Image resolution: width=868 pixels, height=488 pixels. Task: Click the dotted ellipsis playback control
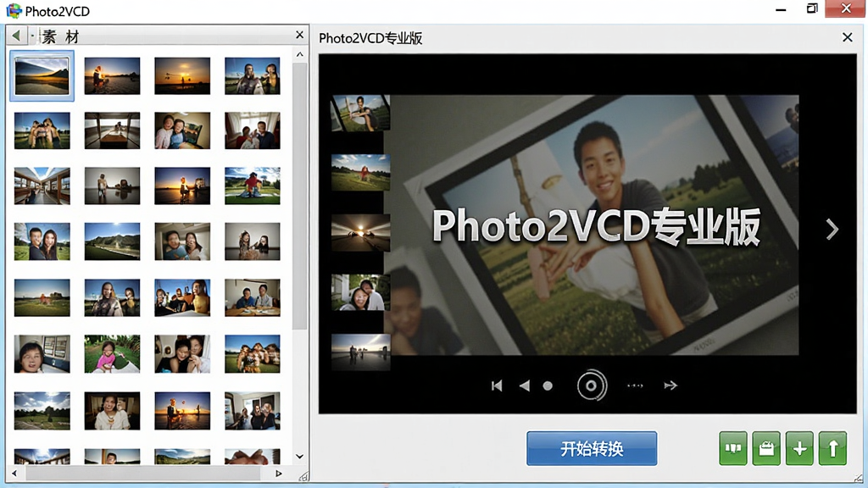click(x=635, y=385)
